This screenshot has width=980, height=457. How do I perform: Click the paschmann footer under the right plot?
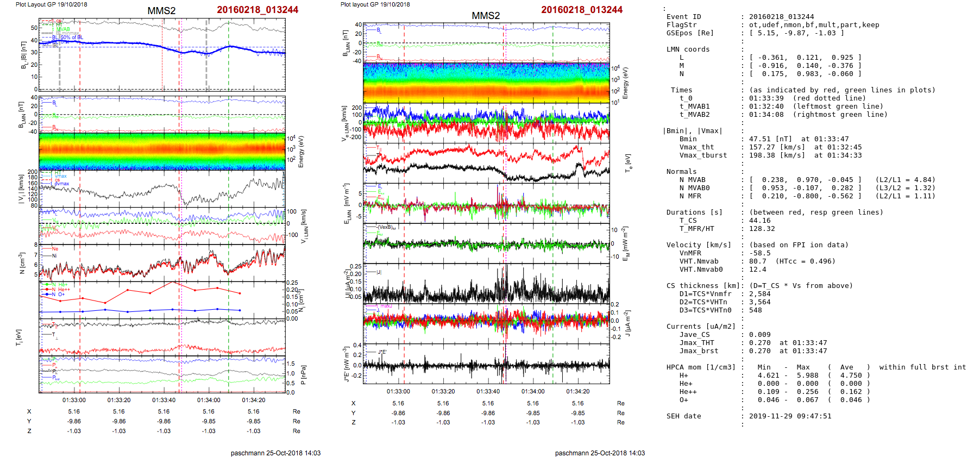coord(600,453)
